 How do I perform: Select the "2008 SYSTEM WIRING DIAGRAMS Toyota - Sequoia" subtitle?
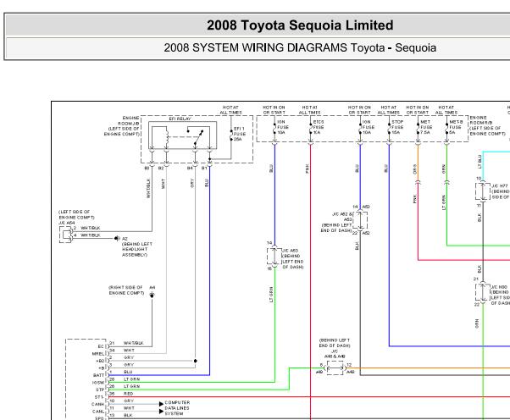click(x=300, y=47)
